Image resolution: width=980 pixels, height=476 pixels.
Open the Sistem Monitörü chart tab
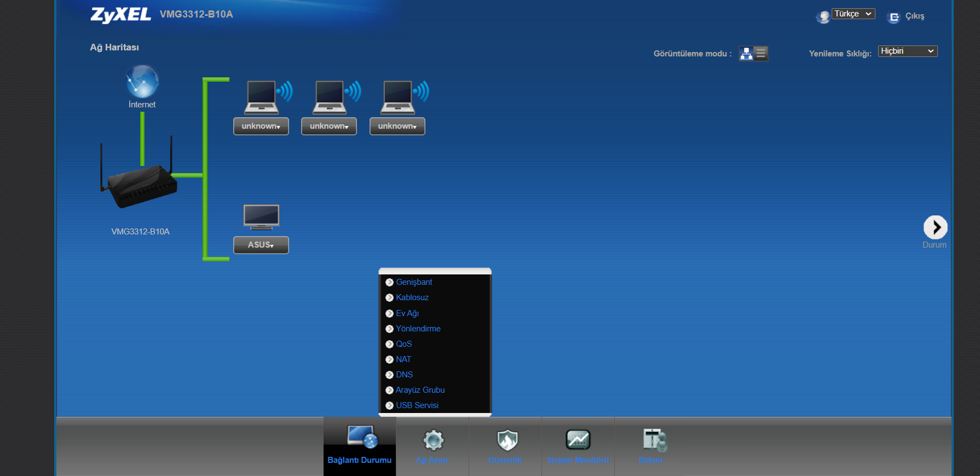click(578, 446)
